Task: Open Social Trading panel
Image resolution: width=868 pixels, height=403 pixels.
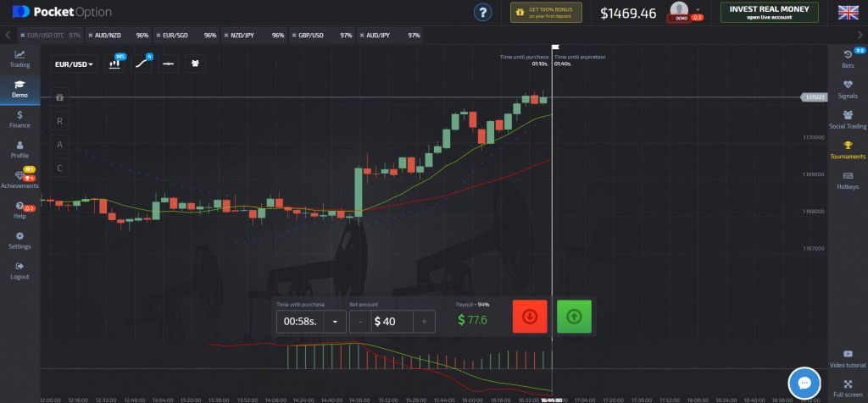Action: click(848, 119)
